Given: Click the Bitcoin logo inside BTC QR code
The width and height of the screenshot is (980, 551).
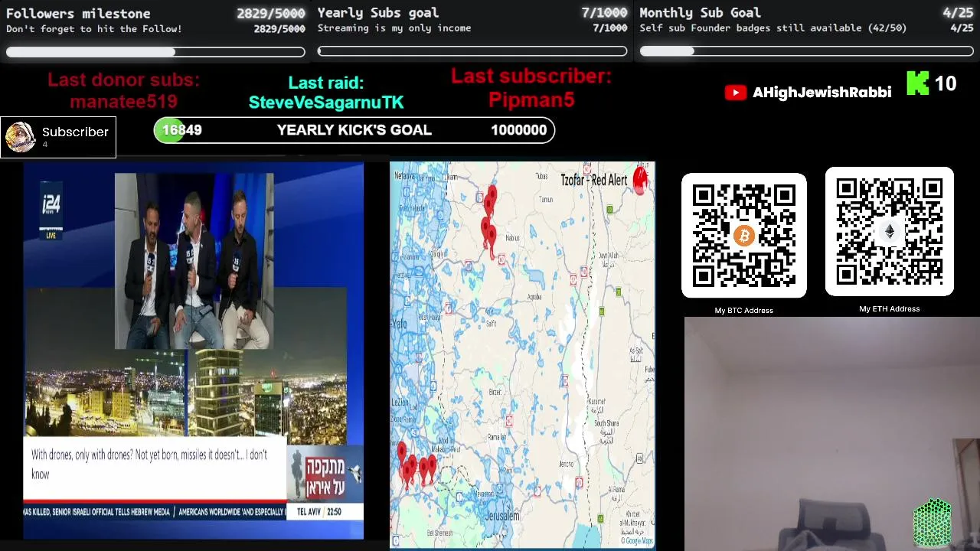Looking at the screenshot, I should (x=743, y=236).
